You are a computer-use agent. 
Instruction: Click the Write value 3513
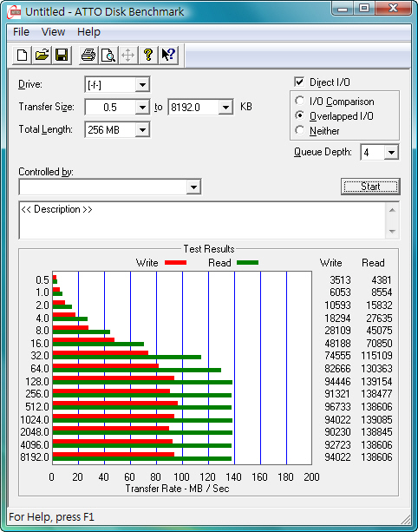(340, 280)
